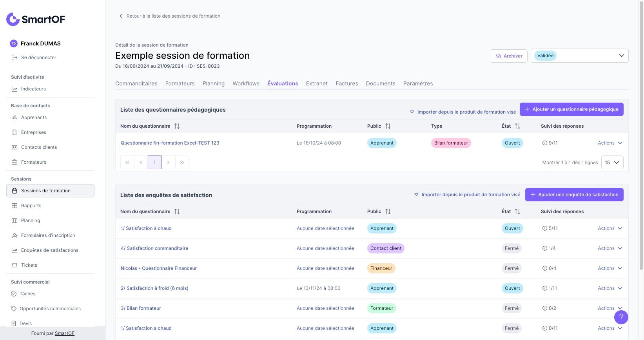Switch to the Planning tab

[214, 83]
